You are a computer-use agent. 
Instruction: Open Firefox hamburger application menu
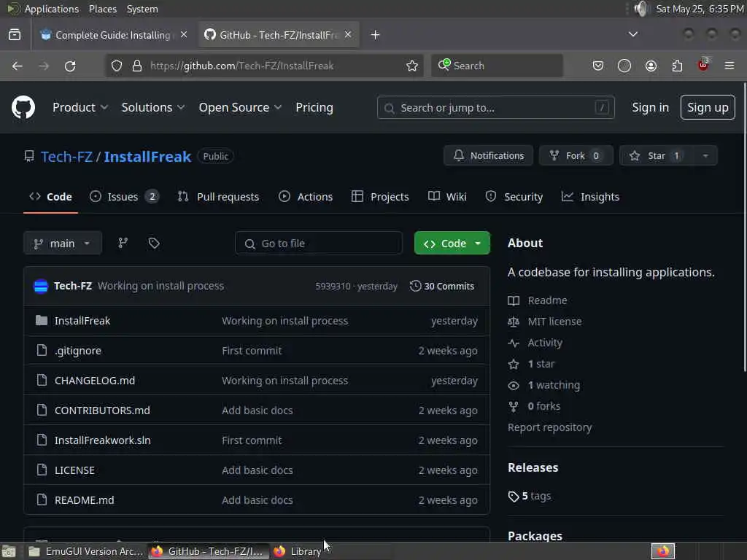point(729,66)
